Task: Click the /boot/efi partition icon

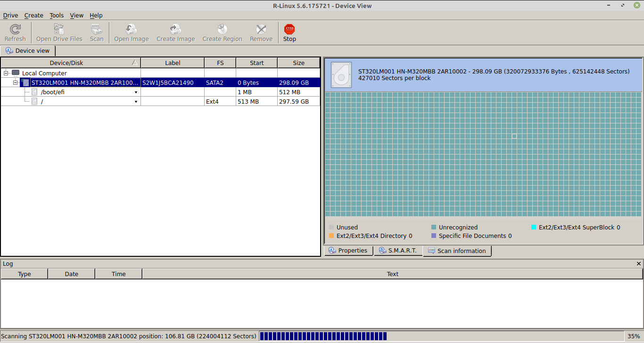Action: click(x=34, y=92)
